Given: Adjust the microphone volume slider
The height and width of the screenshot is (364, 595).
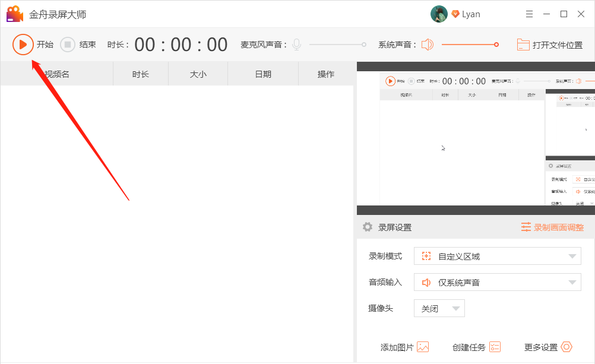Looking at the screenshot, I should point(338,45).
